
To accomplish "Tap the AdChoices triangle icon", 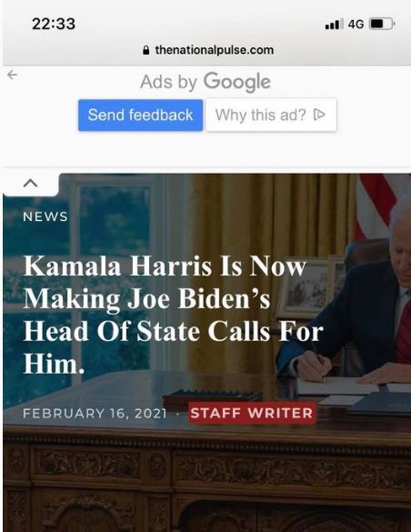I will pyautogui.click(x=319, y=115).
